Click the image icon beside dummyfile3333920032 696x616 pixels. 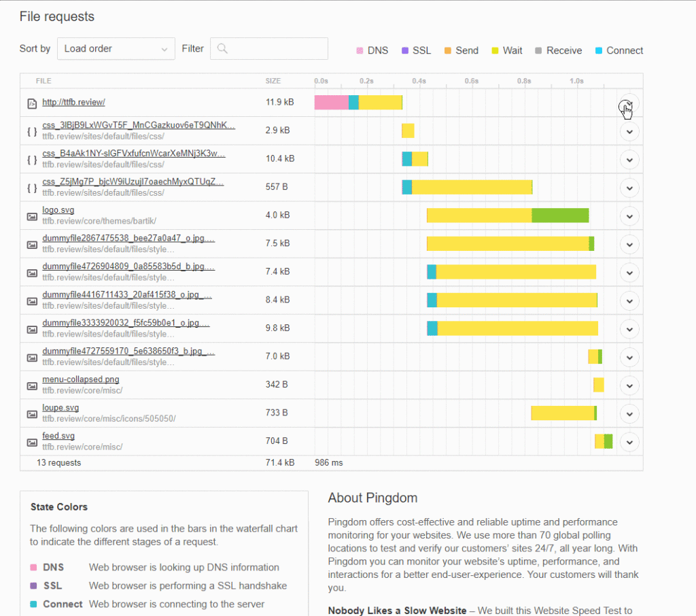[x=32, y=330]
